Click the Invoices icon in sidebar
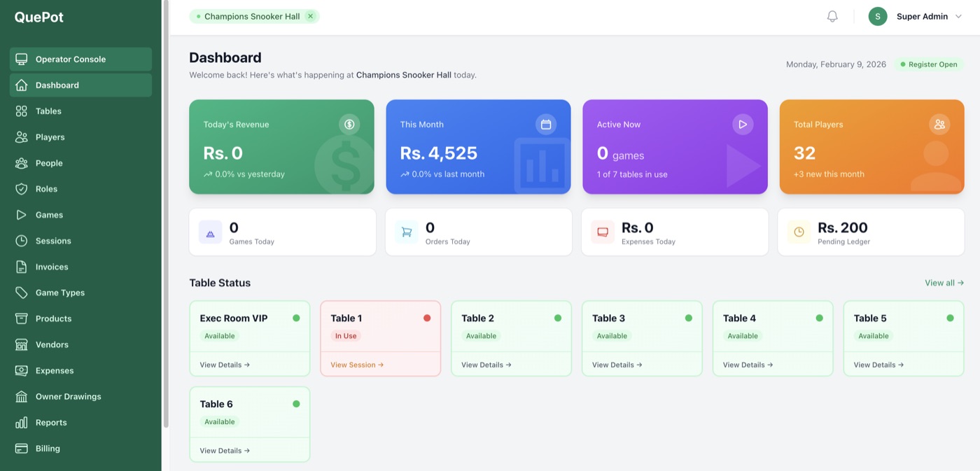The image size is (980, 471). pyautogui.click(x=22, y=266)
